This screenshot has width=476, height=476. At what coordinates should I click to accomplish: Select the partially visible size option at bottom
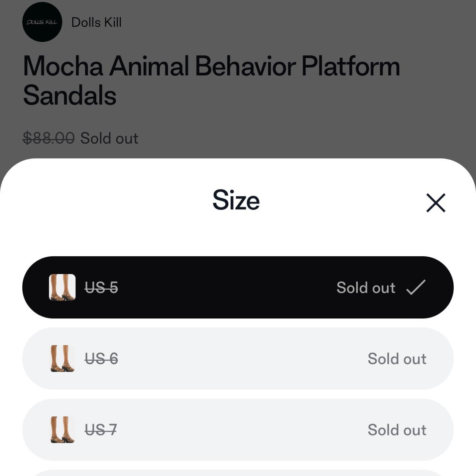click(238, 473)
